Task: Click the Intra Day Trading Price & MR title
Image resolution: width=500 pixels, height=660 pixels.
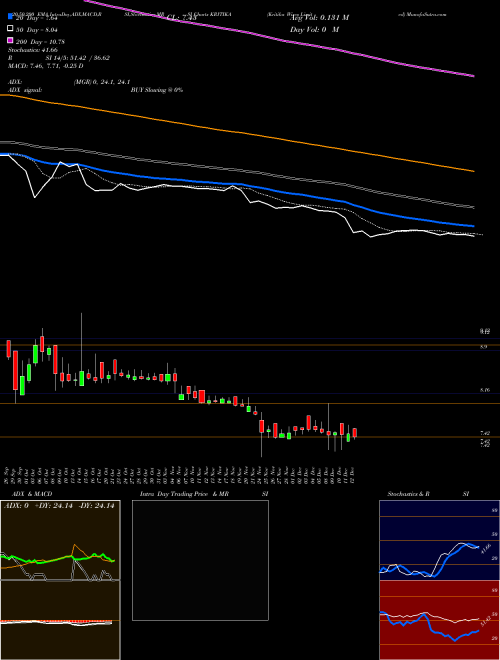Action: (x=184, y=494)
